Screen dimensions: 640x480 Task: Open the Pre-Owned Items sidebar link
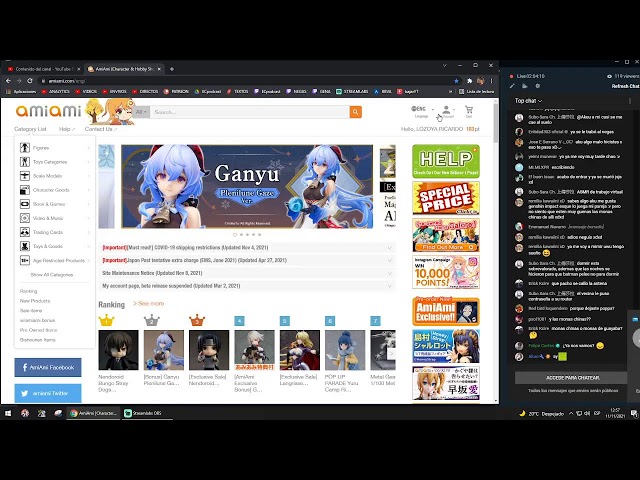(x=38, y=330)
